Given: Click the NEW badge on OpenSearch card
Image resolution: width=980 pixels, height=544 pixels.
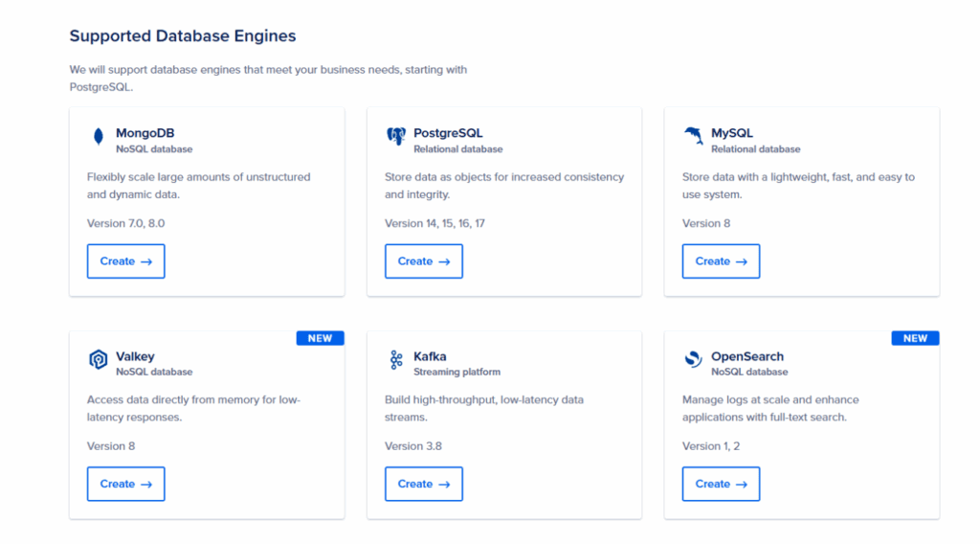Looking at the screenshot, I should [915, 338].
